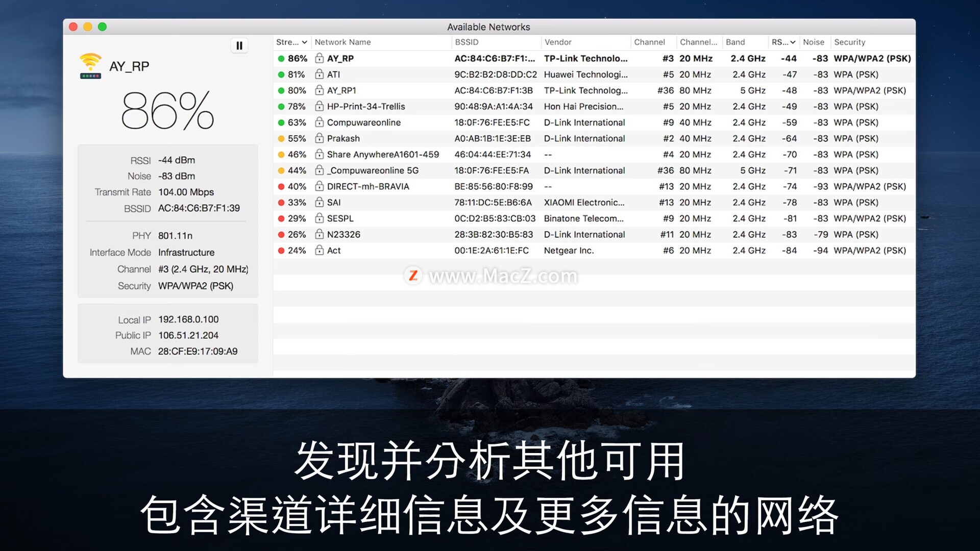Click Transmit Rate value 104.00 Mbps

186,192
